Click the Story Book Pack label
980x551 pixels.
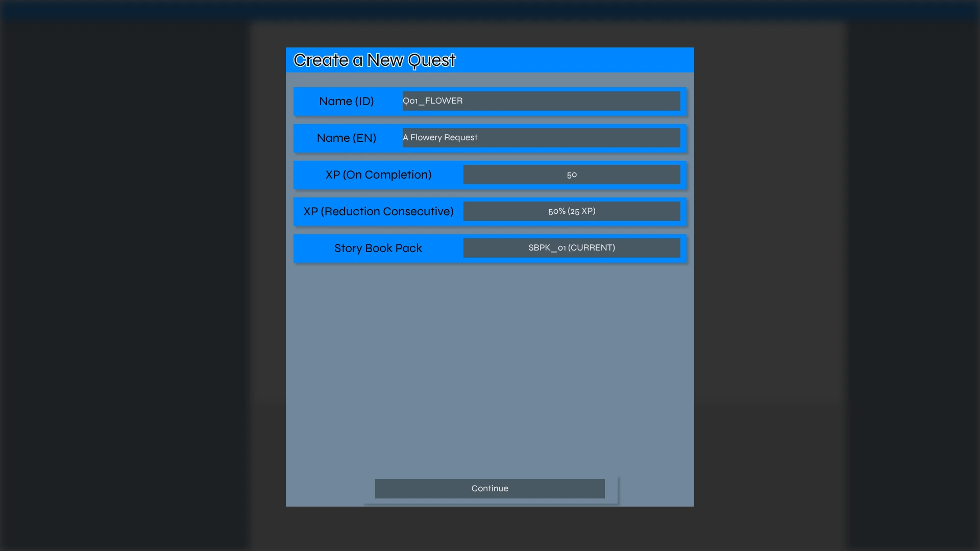[378, 248]
